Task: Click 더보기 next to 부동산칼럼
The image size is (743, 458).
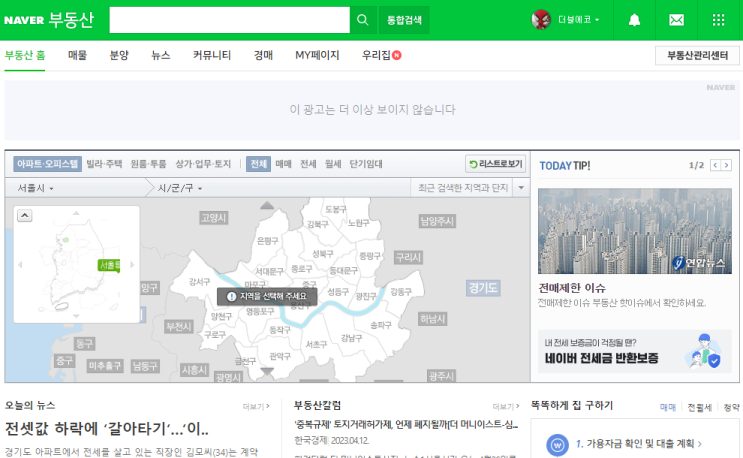Action: 506,406
